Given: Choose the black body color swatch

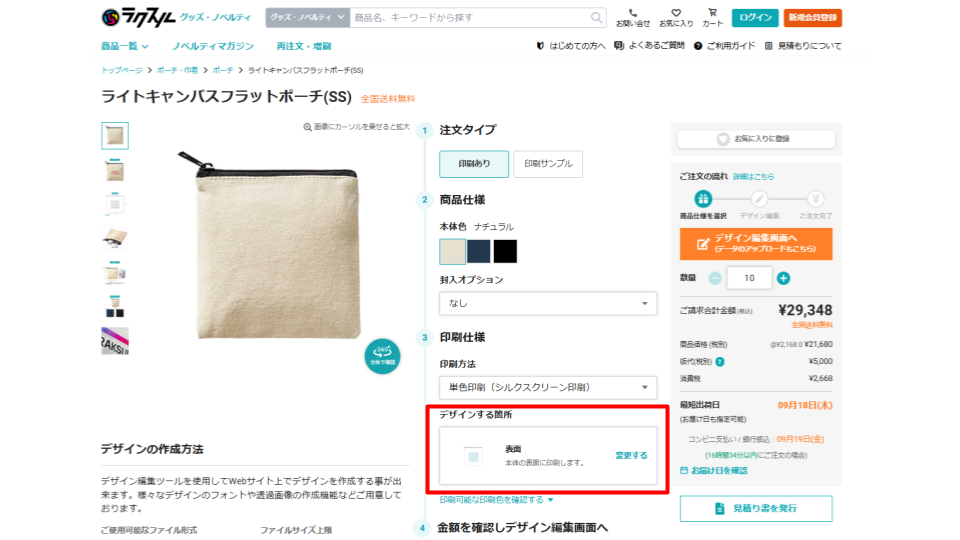Looking at the screenshot, I should pos(505,250).
